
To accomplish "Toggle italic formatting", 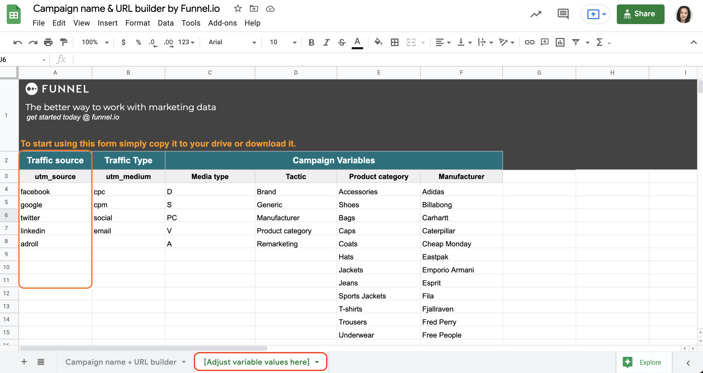I will [x=326, y=43].
